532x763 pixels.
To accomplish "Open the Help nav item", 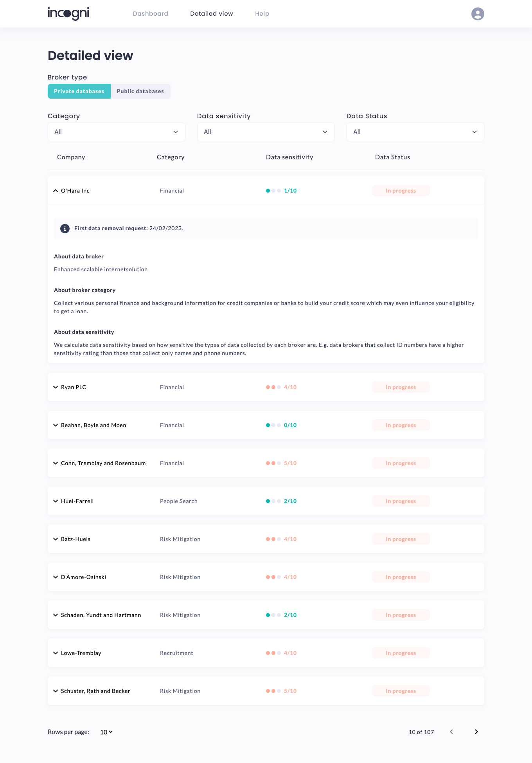I will click(x=262, y=14).
